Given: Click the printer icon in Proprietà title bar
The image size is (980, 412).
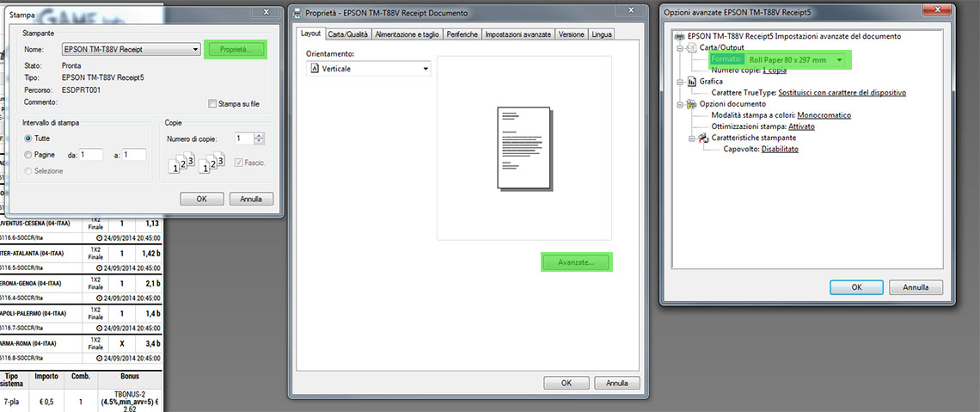Looking at the screenshot, I should 297,13.
